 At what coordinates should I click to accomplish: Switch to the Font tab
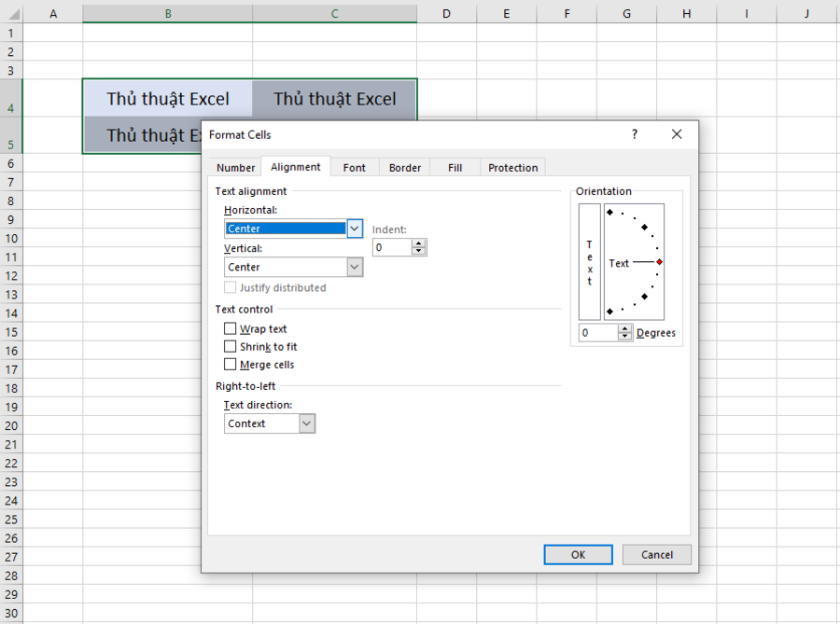click(354, 168)
